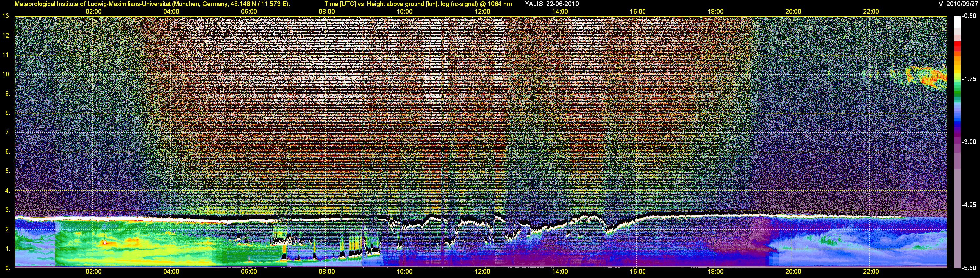Click the -4.25 color scale value
Screen dimensions: 980x278
[x=969, y=205]
